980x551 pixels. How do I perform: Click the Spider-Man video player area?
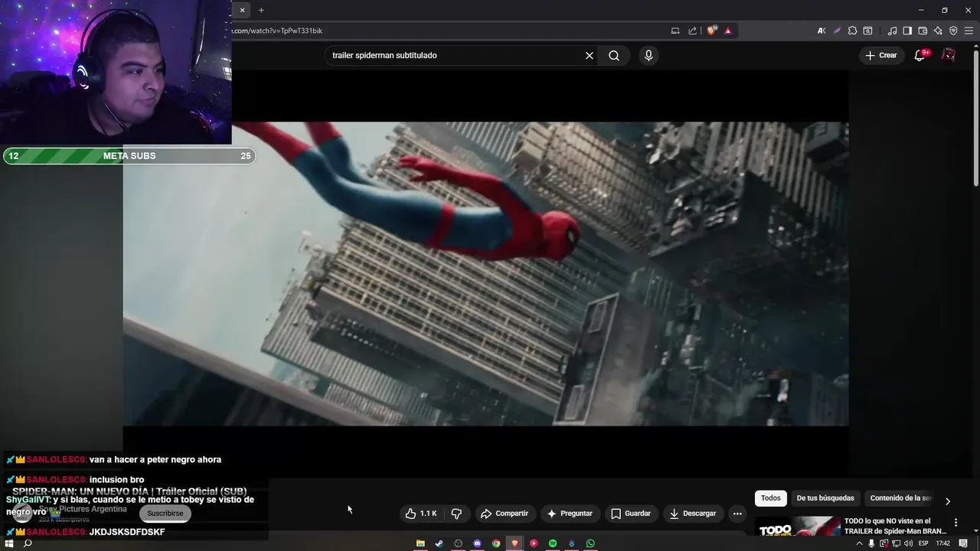point(485,273)
